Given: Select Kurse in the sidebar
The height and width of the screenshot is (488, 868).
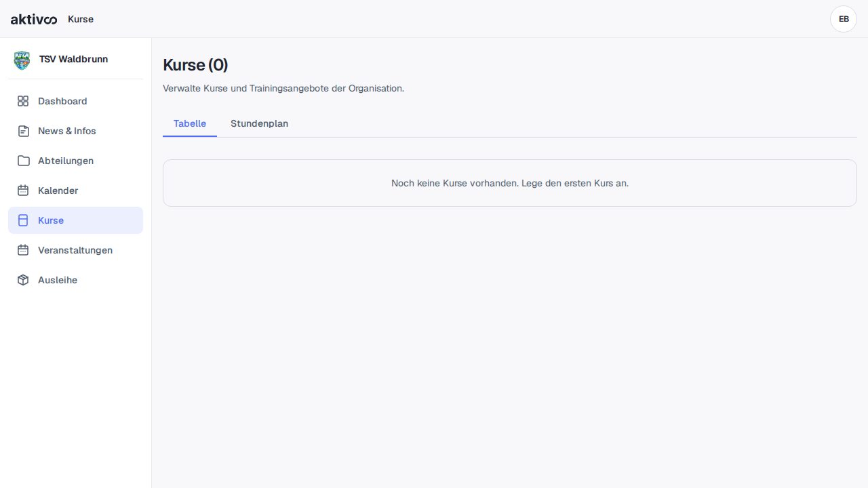Looking at the screenshot, I should 75,220.
